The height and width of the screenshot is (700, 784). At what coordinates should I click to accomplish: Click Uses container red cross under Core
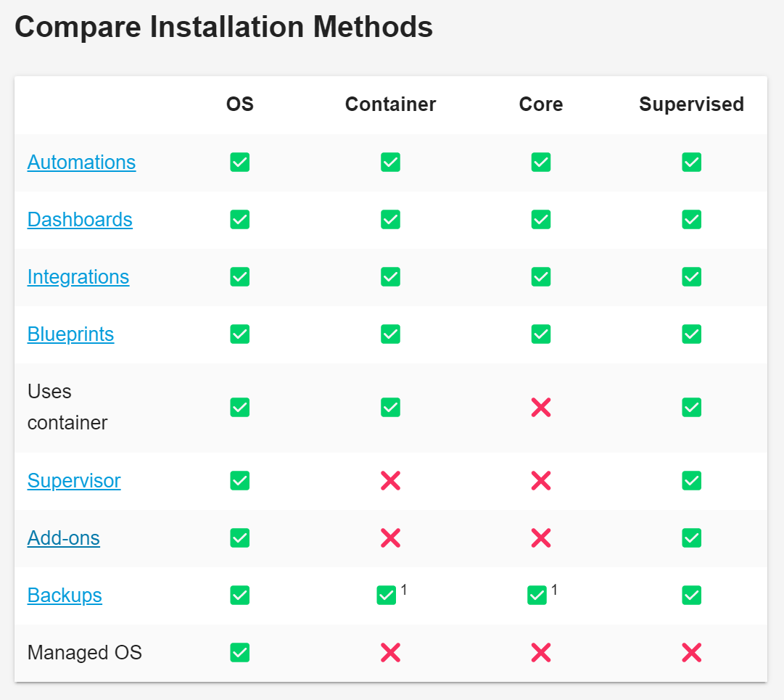point(541,408)
